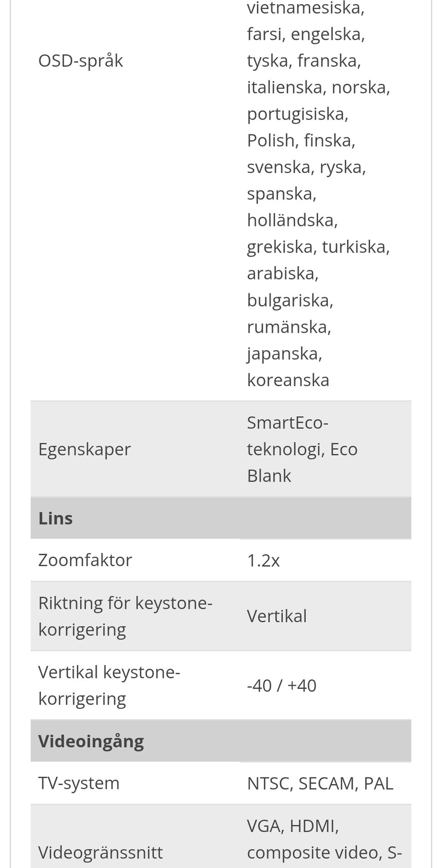Click the -40 / +40 value
Viewport: 442px width, 868px height.
pos(281,686)
